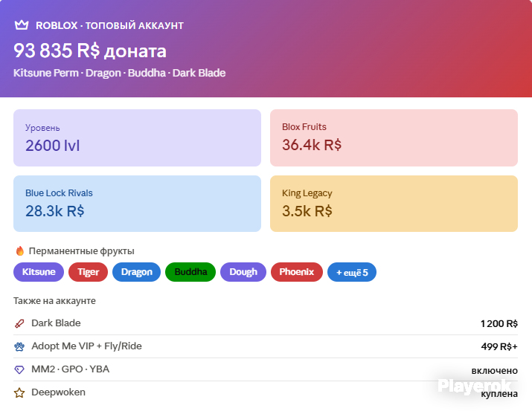Click the '499 R$+' price value
Screen dimensions: 532x414
point(499,346)
